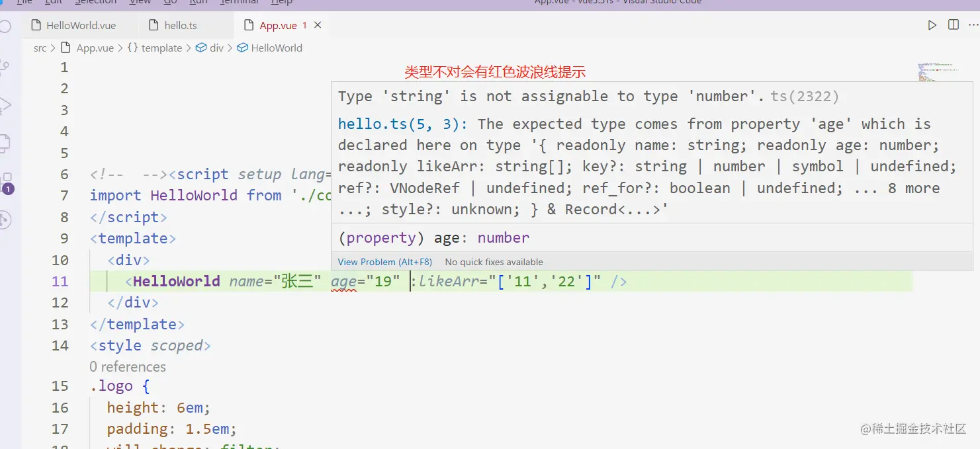Click the '<!-- -->' comment on line 6
This screenshot has height=449, width=980.
128,175
